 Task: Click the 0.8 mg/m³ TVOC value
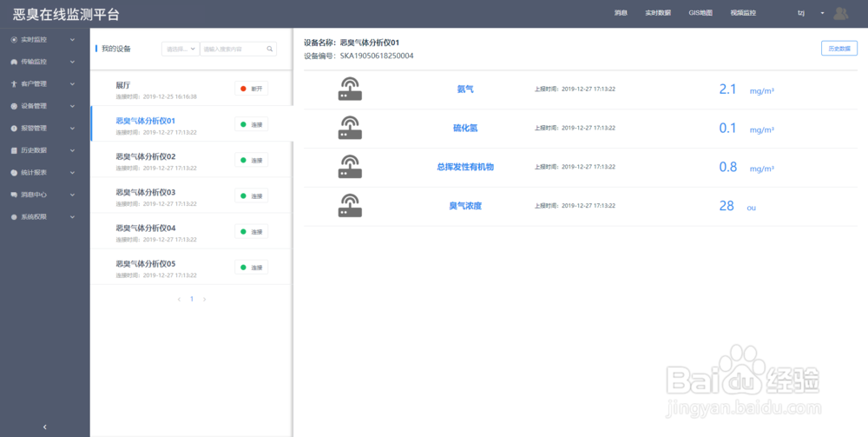point(746,167)
